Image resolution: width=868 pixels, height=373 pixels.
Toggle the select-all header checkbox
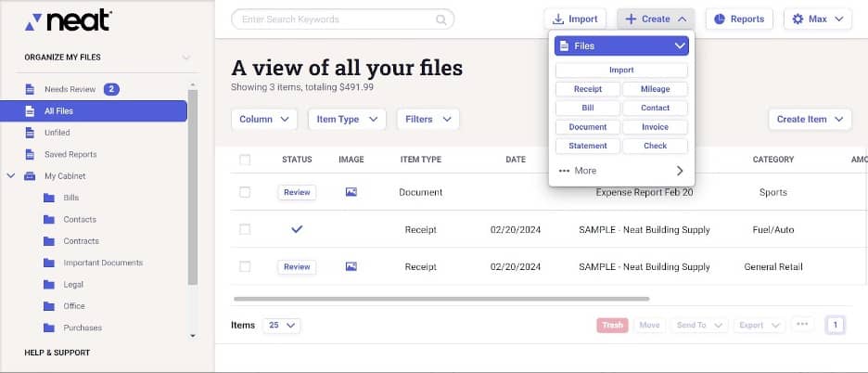(x=245, y=160)
